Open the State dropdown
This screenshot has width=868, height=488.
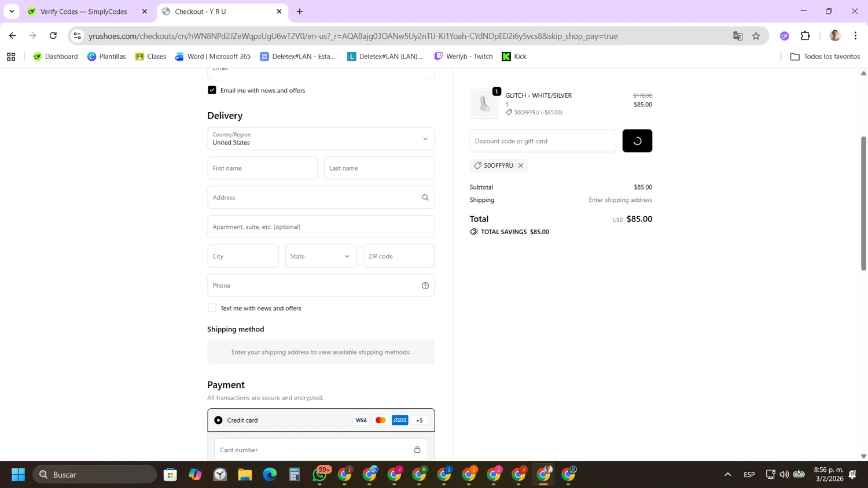321,256
